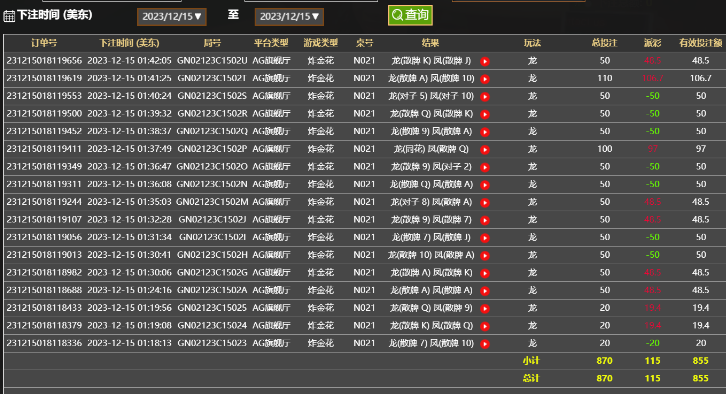Play the replay for order 231215018119452
This screenshot has width=726, height=394.
coord(485,132)
